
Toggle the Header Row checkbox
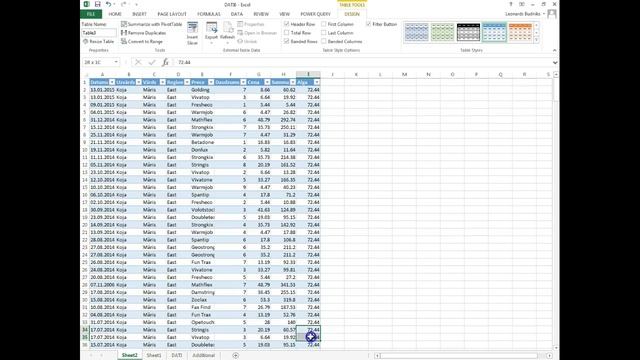point(287,24)
